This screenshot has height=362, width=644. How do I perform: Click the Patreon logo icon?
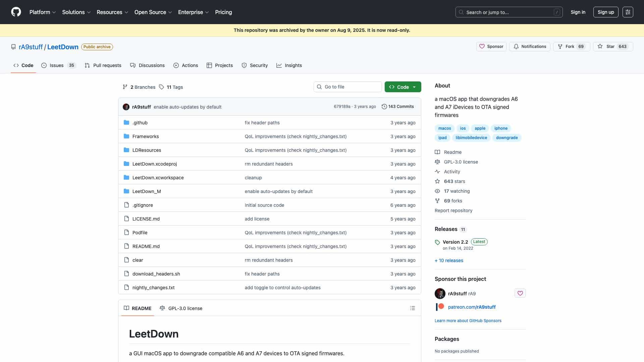[440, 307]
